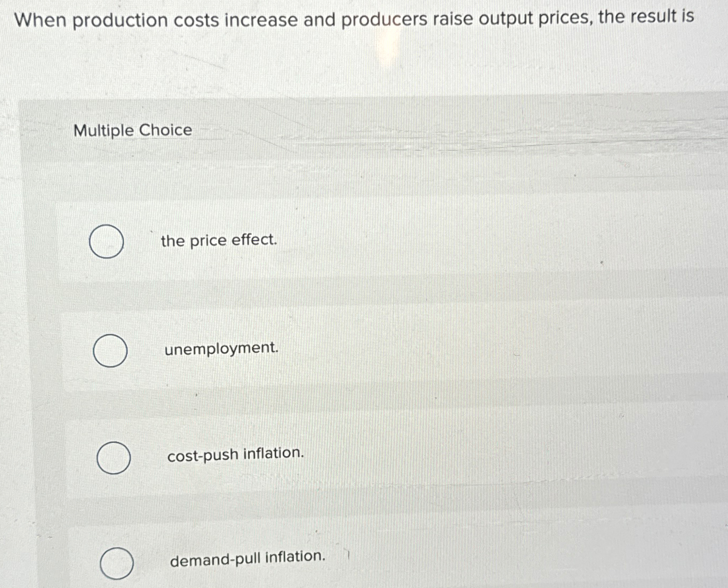Click the "Multiple Choice" label
Image resolution: width=728 pixels, height=588 pixels.
click(x=132, y=130)
